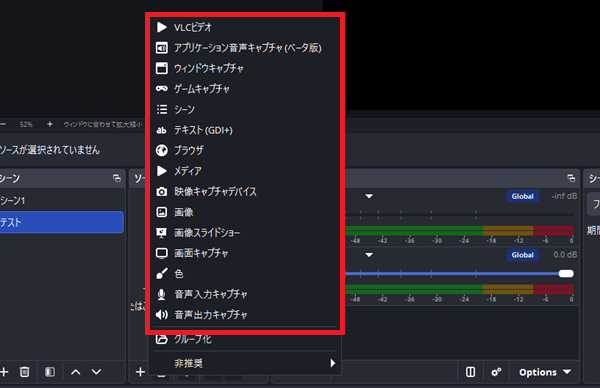Undock the scenes panel popout icon
Viewport: 600px width, 388px height.
point(117,178)
